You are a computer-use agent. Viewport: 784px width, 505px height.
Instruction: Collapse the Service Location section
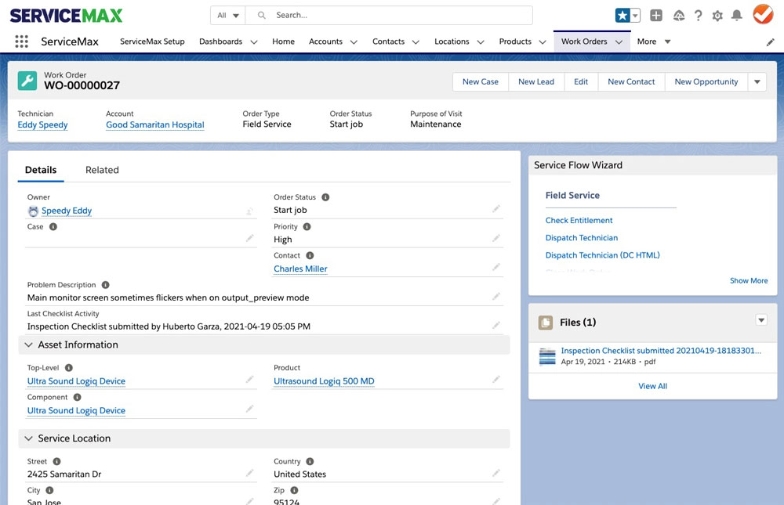[x=28, y=438]
